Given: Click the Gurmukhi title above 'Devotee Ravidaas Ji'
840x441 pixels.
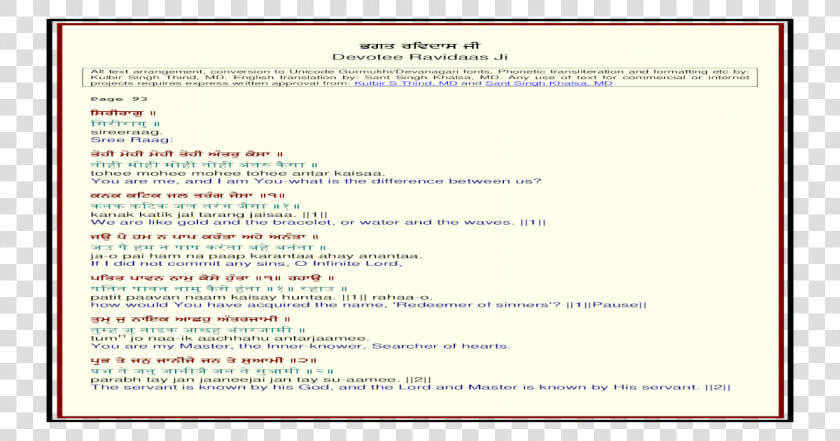Looking at the screenshot, I should pos(419,46).
